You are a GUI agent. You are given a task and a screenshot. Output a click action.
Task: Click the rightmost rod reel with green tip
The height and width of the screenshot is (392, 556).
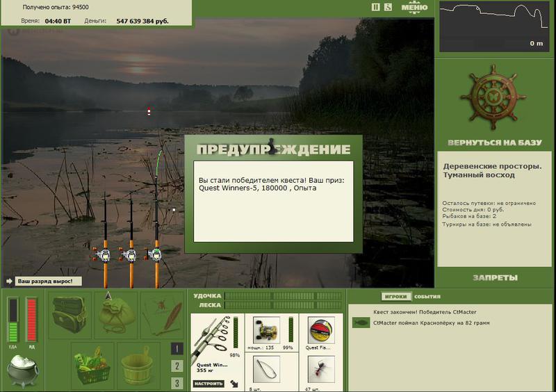pos(154,254)
